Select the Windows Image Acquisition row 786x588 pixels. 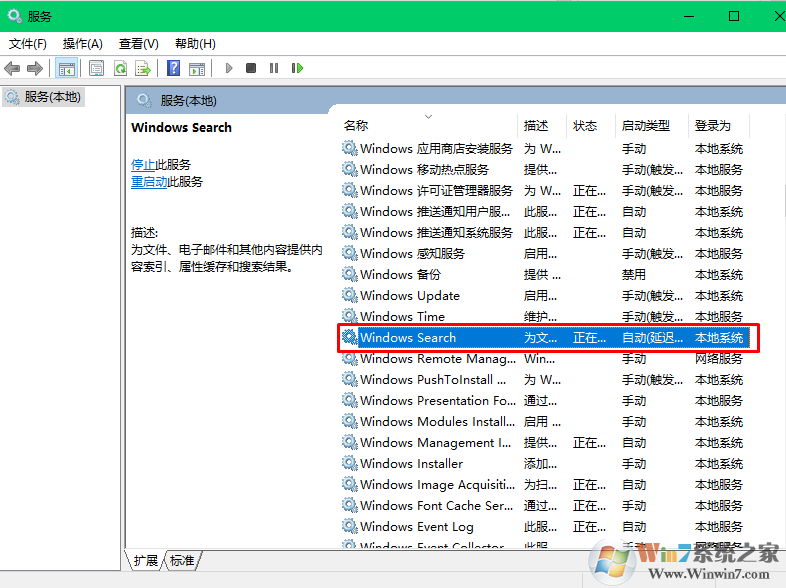tap(545, 484)
